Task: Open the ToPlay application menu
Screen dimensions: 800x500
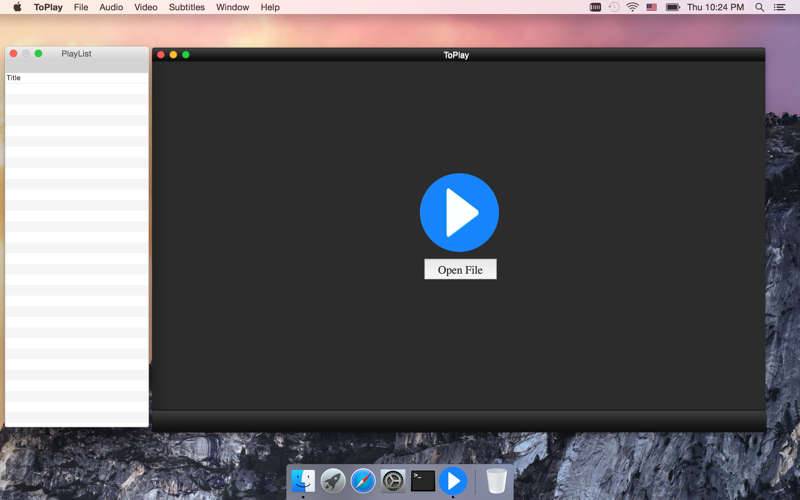Action: coord(48,7)
